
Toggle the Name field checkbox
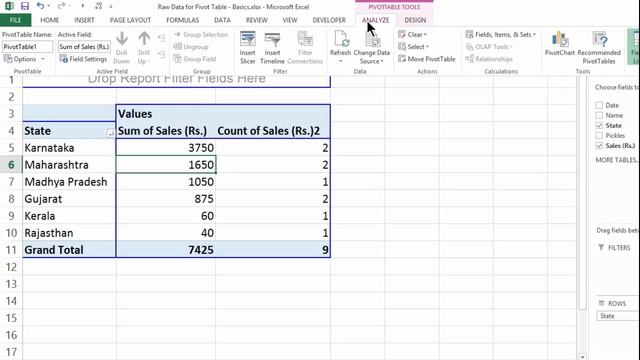pyautogui.click(x=599, y=116)
